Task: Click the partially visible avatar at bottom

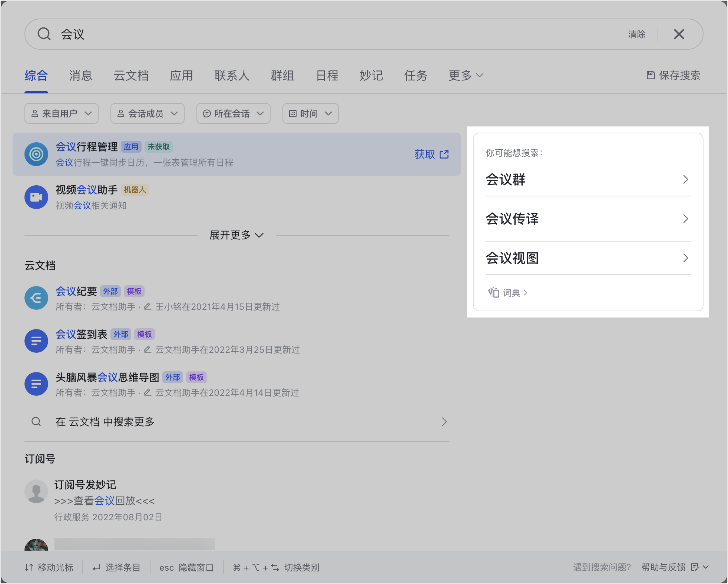Action: point(36,545)
